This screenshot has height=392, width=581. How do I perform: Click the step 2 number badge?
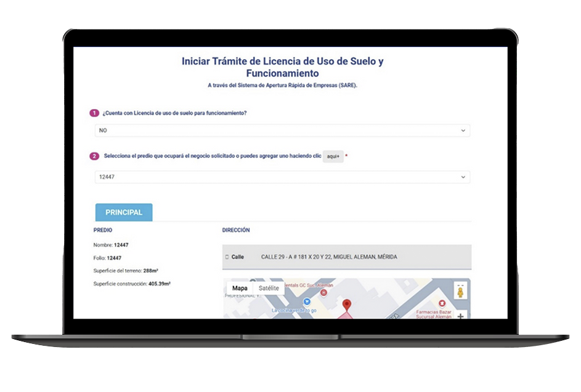point(94,157)
